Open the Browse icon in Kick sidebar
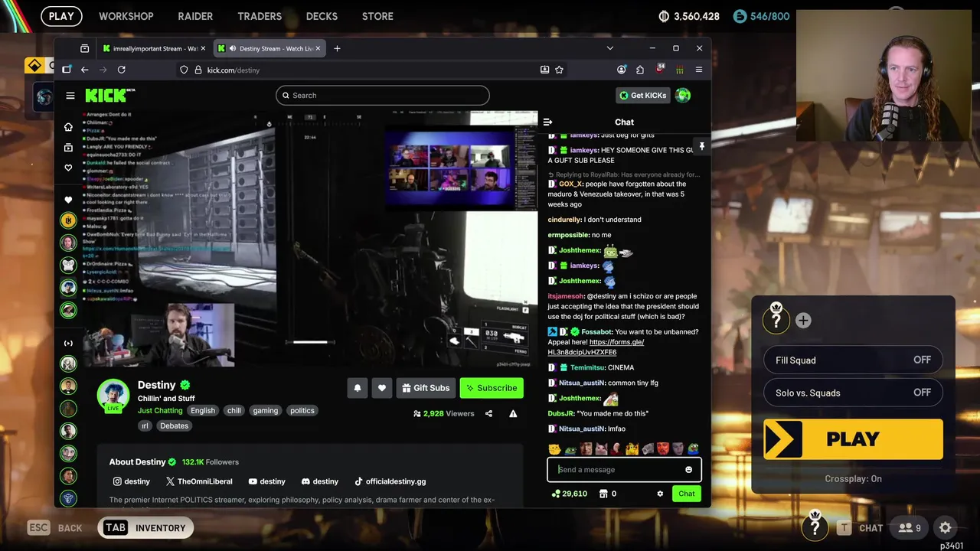The height and width of the screenshot is (551, 980). click(68, 147)
